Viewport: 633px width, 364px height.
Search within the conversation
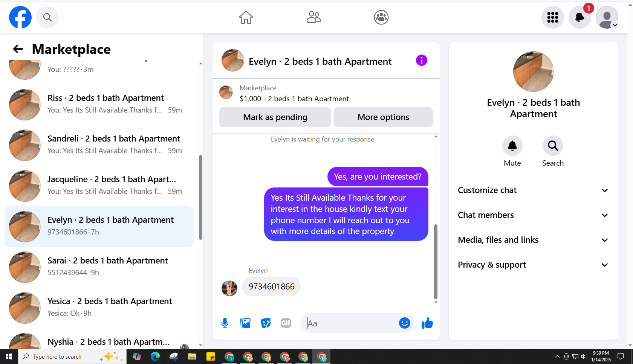pos(553,146)
